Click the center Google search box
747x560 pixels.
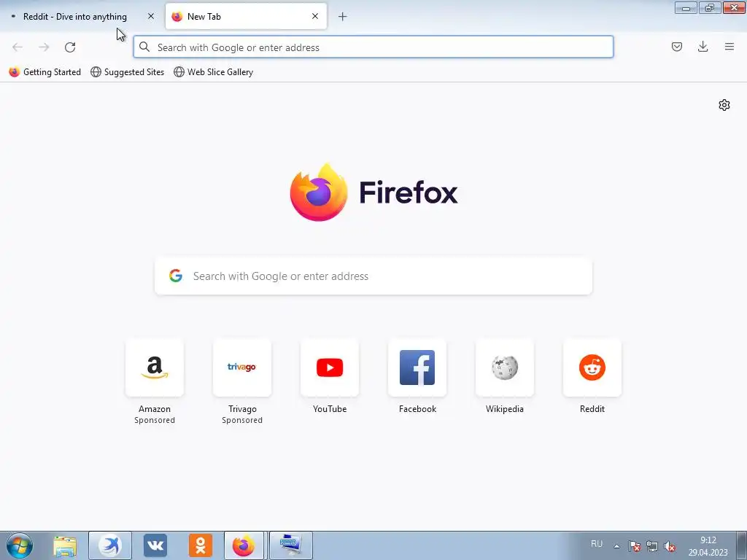tap(373, 276)
